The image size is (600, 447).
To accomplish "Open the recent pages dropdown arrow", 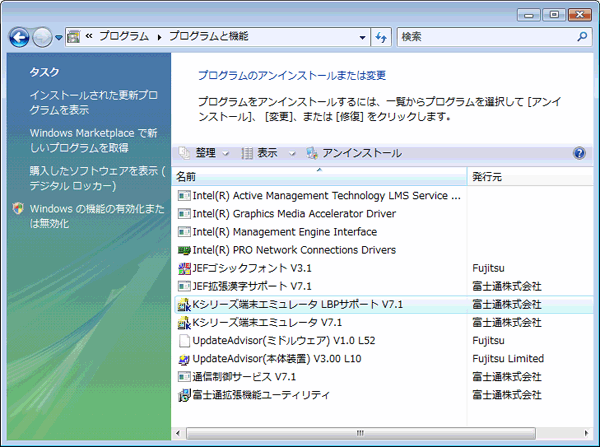I will (59, 38).
